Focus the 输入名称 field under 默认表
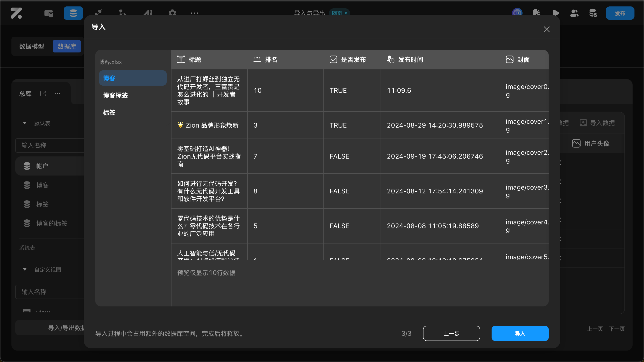 pos(50,145)
